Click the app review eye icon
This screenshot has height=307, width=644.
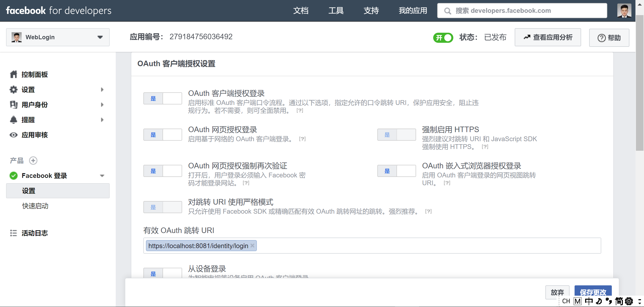(14, 135)
